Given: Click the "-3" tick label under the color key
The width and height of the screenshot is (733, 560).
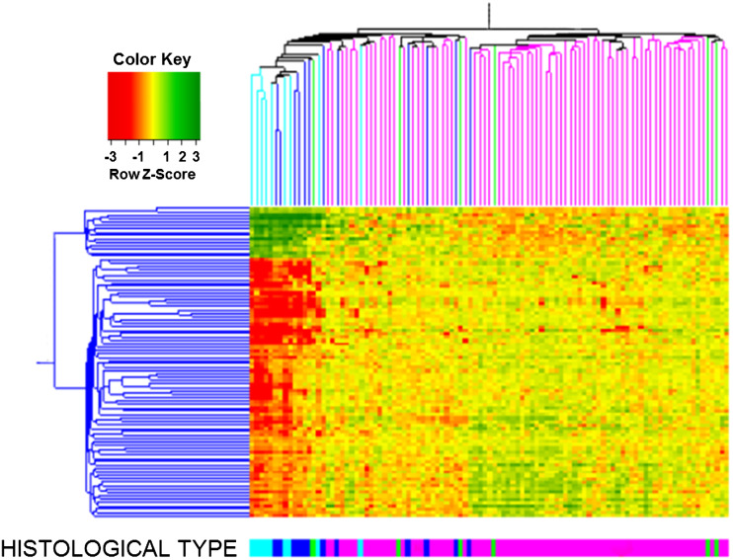Looking at the screenshot, I should pos(113,157).
